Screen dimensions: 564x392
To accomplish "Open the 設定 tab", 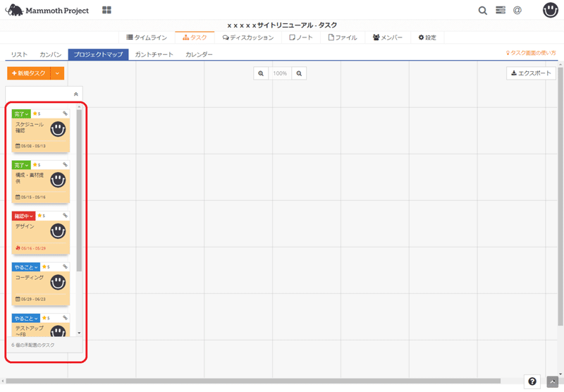I will pyautogui.click(x=427, y=37).
